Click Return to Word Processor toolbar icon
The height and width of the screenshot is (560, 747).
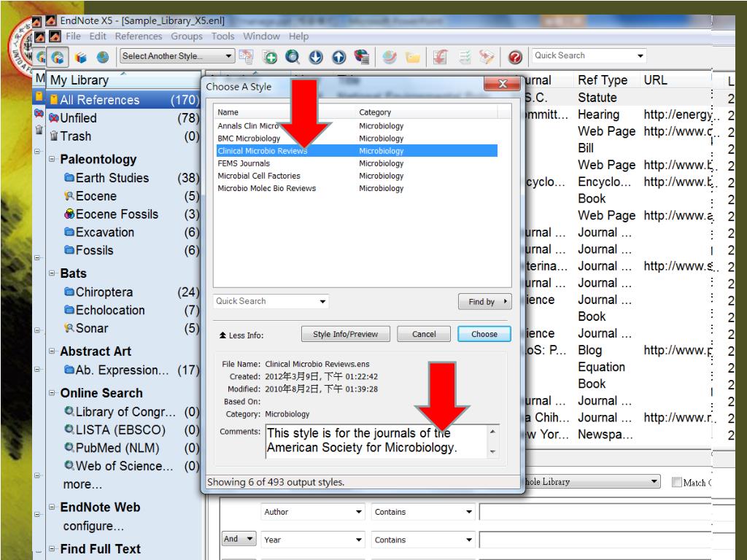pyautogui.click(x=487, y=57)
